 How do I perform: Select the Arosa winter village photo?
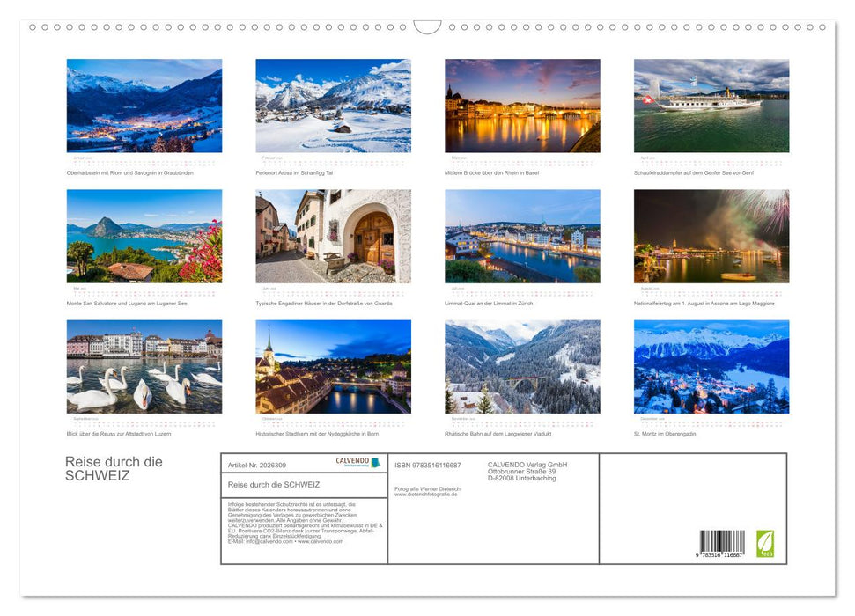click(333, 106)
